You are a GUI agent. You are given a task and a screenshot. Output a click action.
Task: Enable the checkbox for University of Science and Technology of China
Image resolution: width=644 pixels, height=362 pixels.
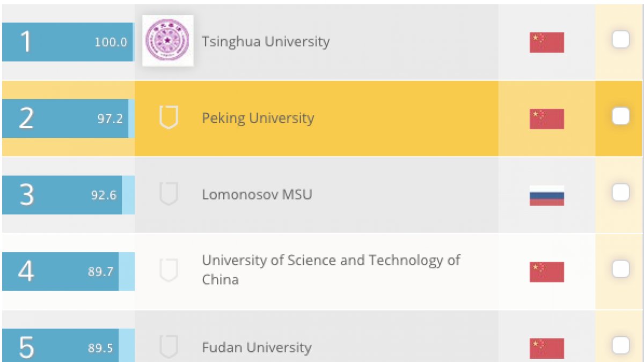click(620, 269)
